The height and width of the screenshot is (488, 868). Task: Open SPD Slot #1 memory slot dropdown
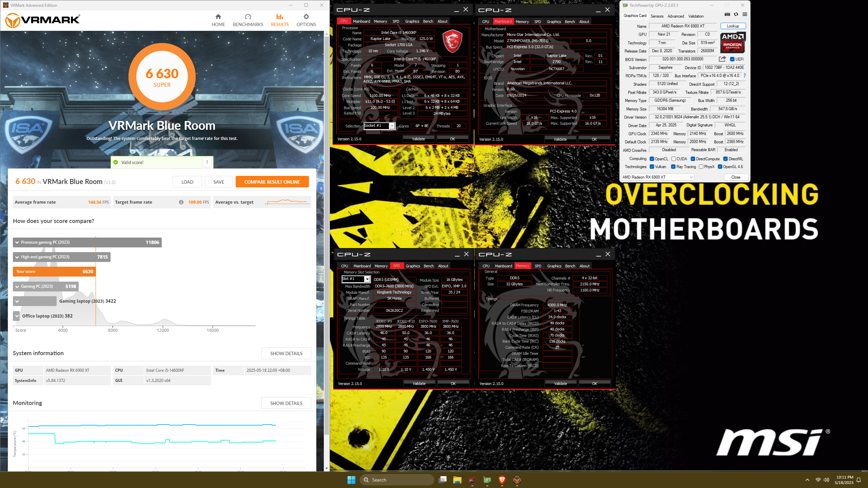pos(356,279)
